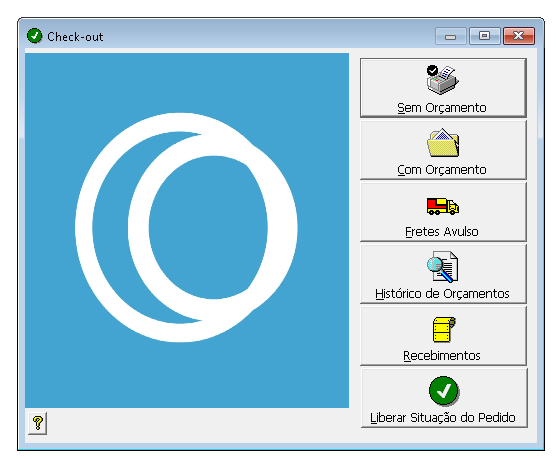Open Histórico de Orçamentos search

pos(443,274)
